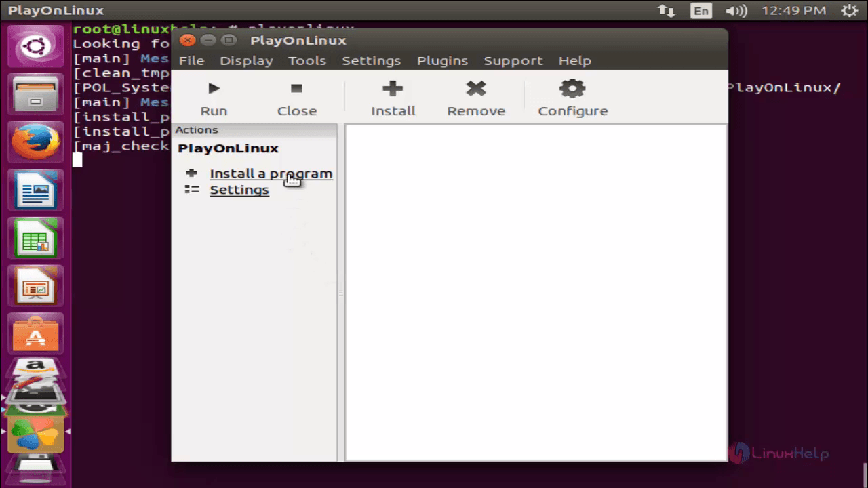868x488 pixels.
Task: Open the File menu
Action: (x=191, y=60)
